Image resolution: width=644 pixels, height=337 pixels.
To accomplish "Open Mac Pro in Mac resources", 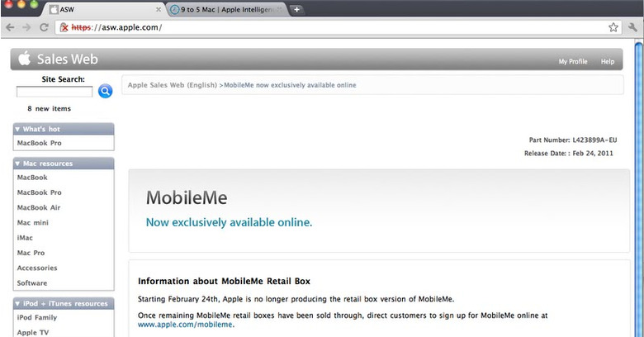I will (31, 253).
